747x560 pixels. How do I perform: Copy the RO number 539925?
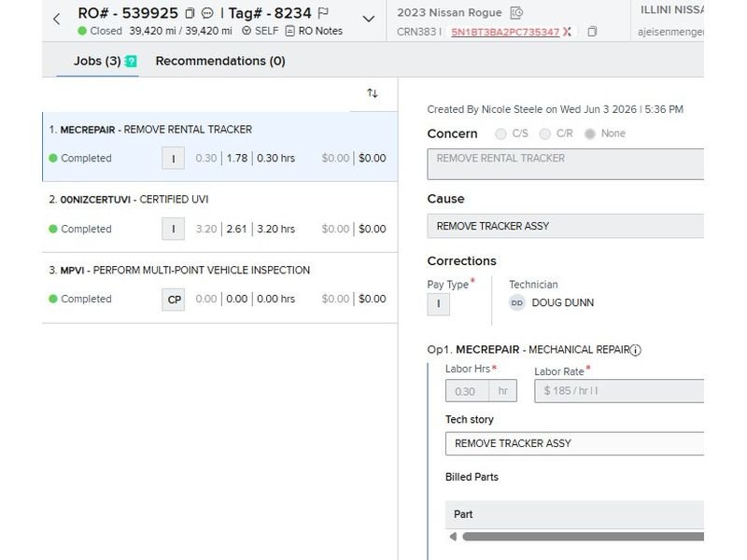pos(190,13)
